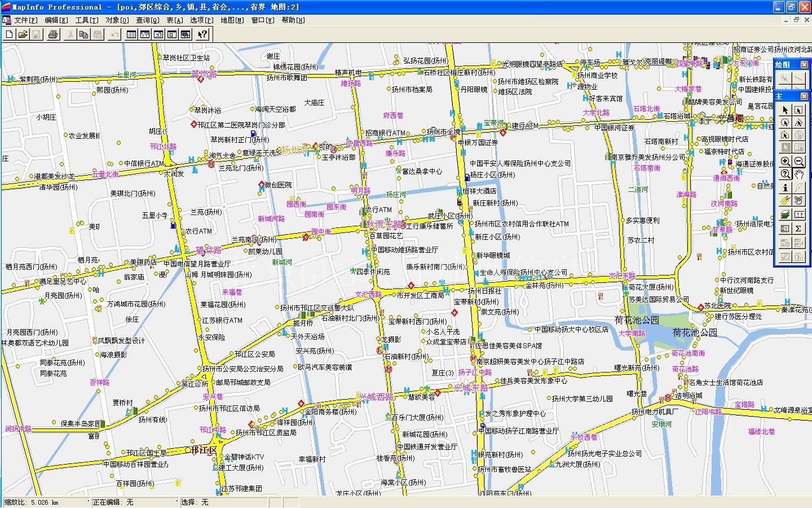Restore the inner map document window
Image resolution: width=812 pixels, height=508 pixels.
tap(797, 20)
